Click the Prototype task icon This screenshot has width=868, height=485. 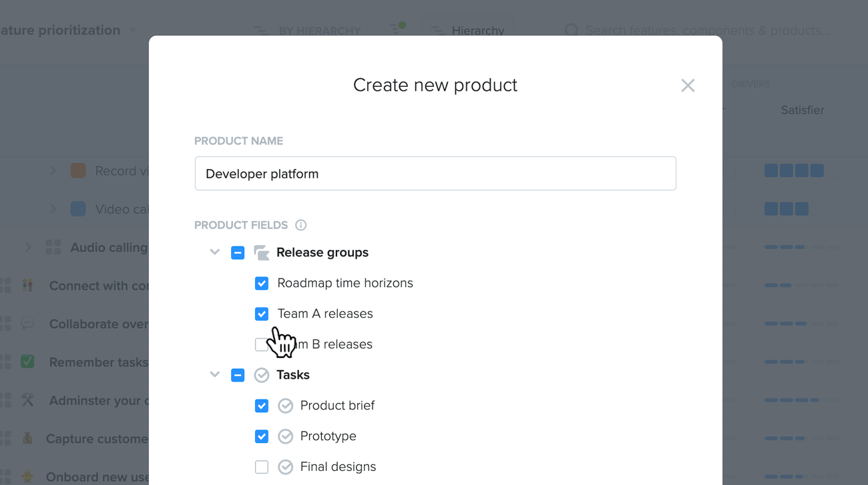[x=286, y=436]
